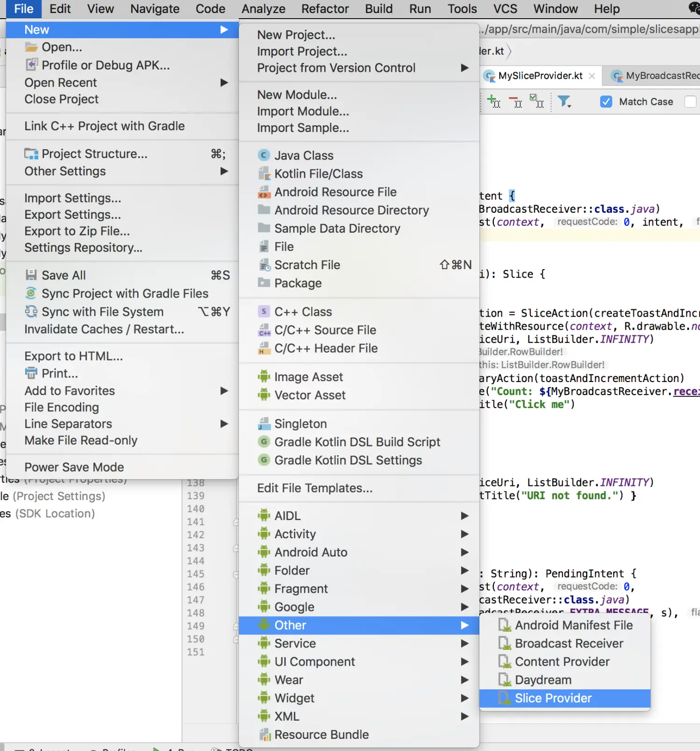Open the Window menu

555,9
